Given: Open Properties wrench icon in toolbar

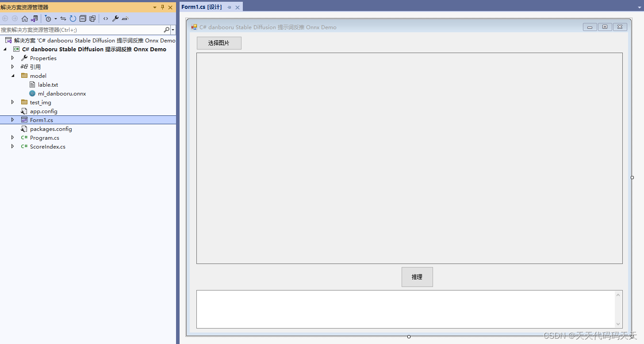Looking at the screenshot, I should (x=115, y=19).
